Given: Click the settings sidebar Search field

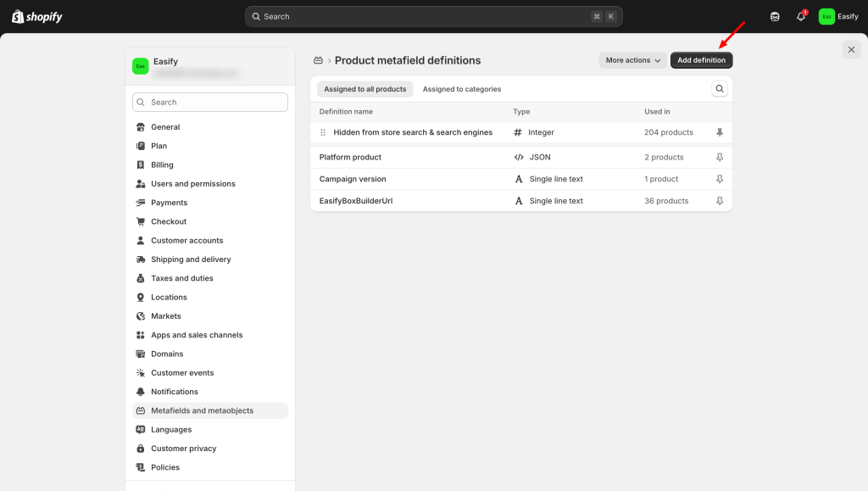Looking at the screenshot, I should [210, 103].
